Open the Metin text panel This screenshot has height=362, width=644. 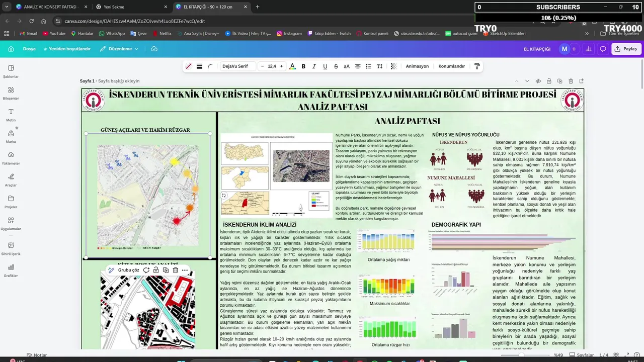(x=11, y=115)
